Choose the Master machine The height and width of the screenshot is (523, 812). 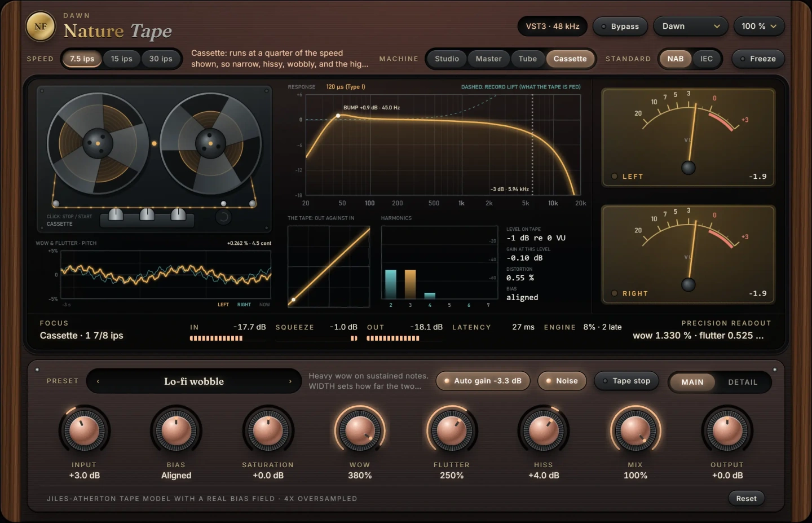(488, 59)
